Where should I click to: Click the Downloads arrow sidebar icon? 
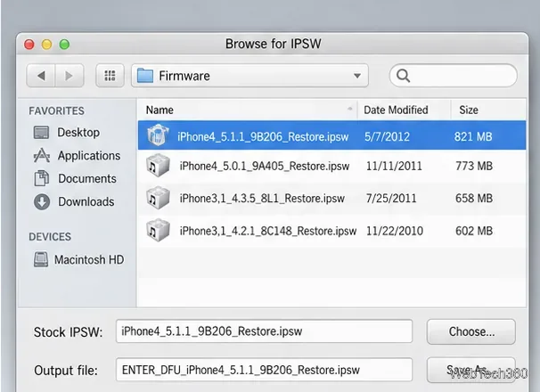42,202
